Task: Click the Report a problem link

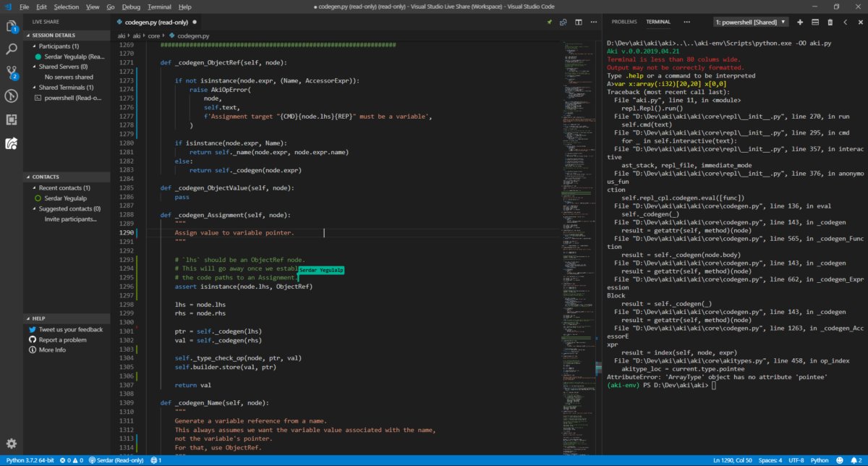Action: pyautogui.click(x=62, y=339)
